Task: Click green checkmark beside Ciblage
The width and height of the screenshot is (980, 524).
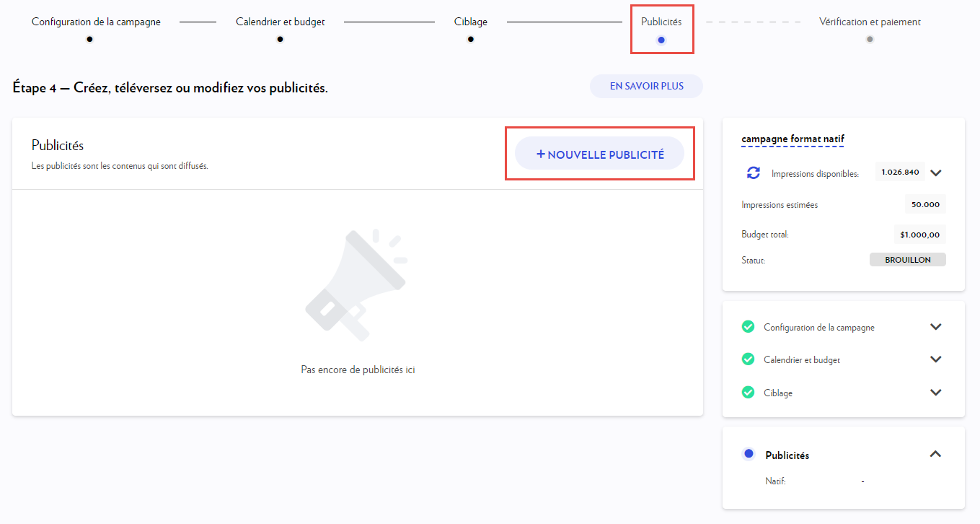Action: point(748,393)
